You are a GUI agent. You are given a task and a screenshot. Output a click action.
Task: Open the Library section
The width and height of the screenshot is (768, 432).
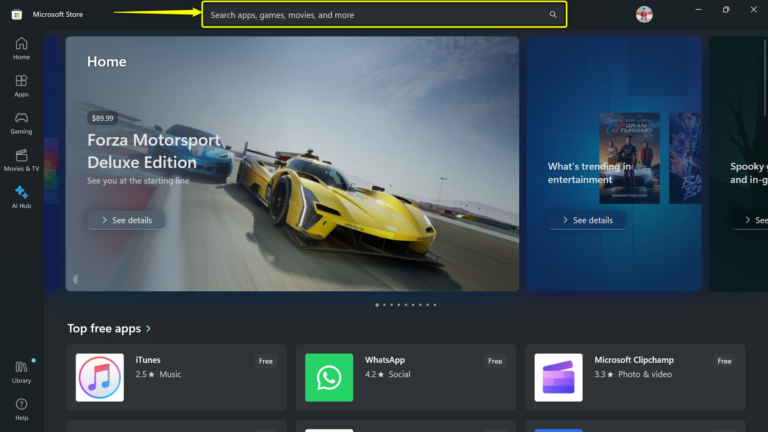[x=21, y=372]
